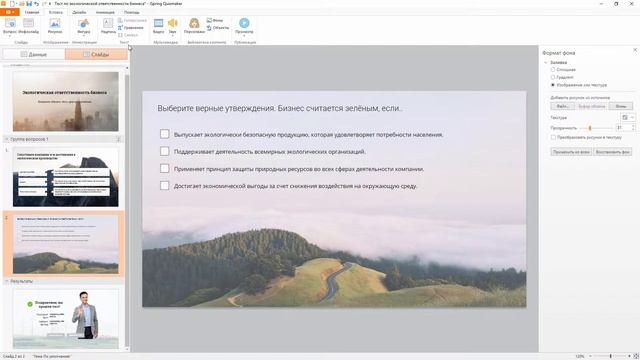
Task: Click the Гиперссылка hyperlink item
Action: point(132,20)
